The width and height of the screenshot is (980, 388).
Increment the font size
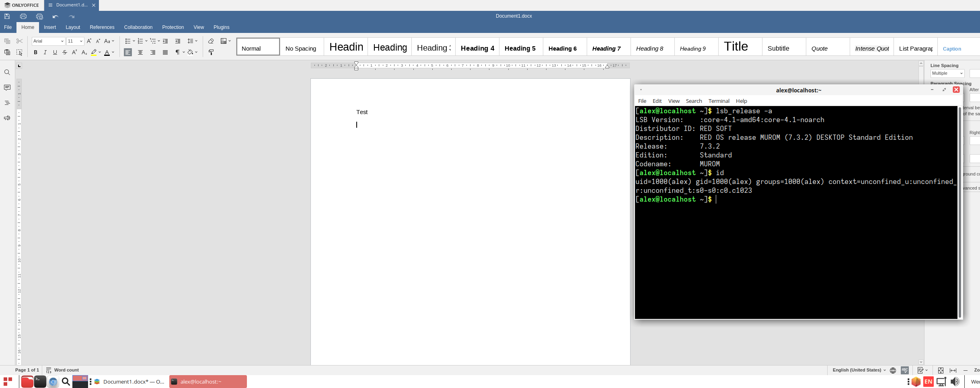(x=89, y=41)
